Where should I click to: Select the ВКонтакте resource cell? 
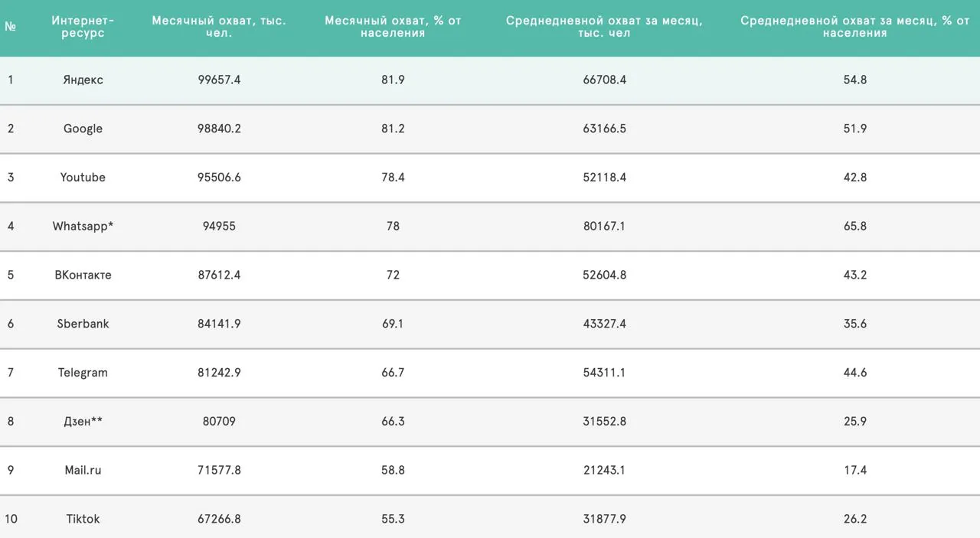tap(83, 275)
